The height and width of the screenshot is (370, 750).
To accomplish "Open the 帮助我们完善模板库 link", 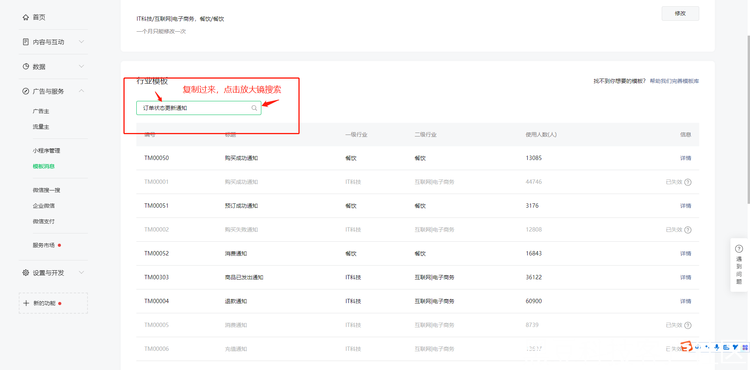I will coord(674,81).
